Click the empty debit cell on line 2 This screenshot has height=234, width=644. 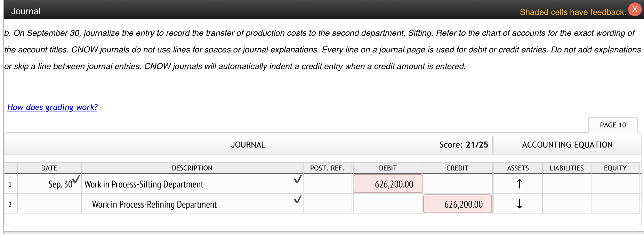[388, 204]
